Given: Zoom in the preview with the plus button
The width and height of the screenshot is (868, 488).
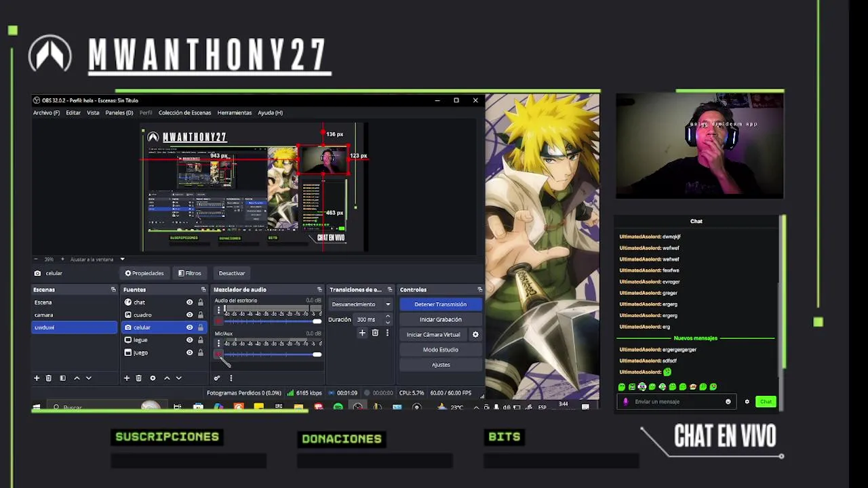Looking at the screenshot, I should coord(62,259).
